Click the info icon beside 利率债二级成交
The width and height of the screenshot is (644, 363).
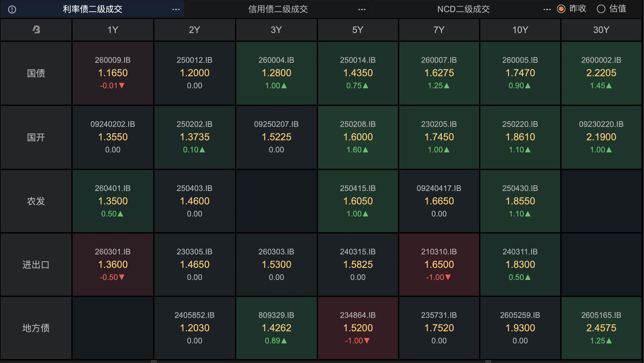coord(12,9)
